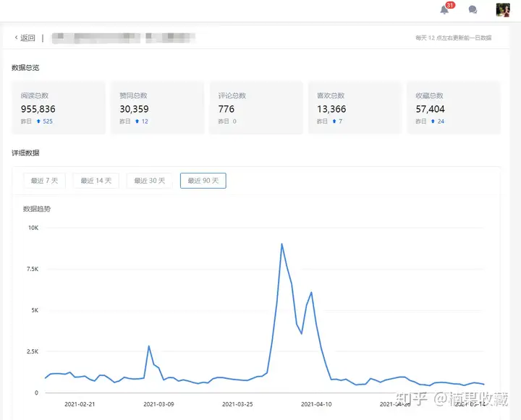
Task: Select the 评论总数 card showing 776
Action: (x=256, y=108)
